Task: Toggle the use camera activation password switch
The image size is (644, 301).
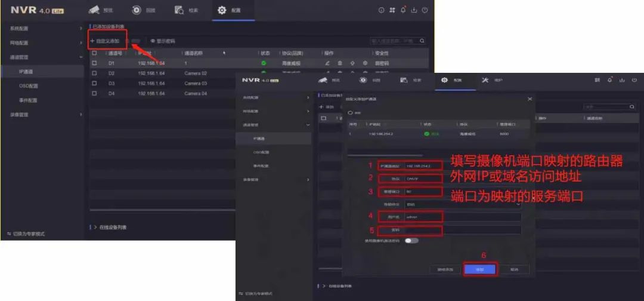Action: [411, 241]
